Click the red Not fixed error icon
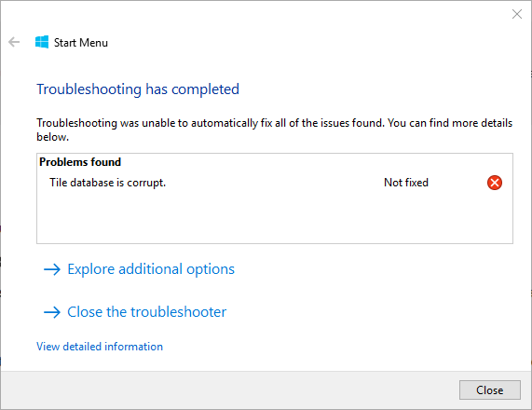This screenshot has height=410, width=532. click(x=495, y=183)
